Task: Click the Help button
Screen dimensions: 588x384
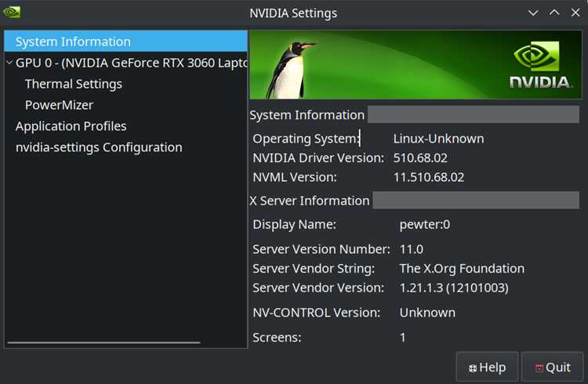Action: [x=487, y=367]
